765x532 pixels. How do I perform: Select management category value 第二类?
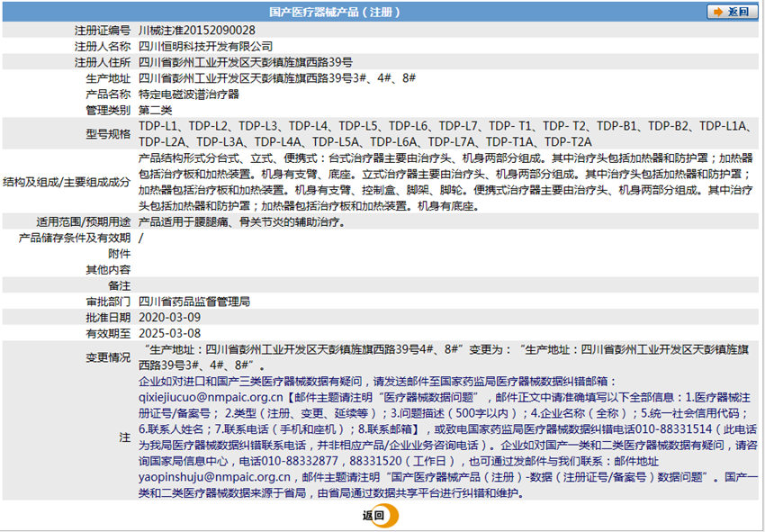point(155,110)
